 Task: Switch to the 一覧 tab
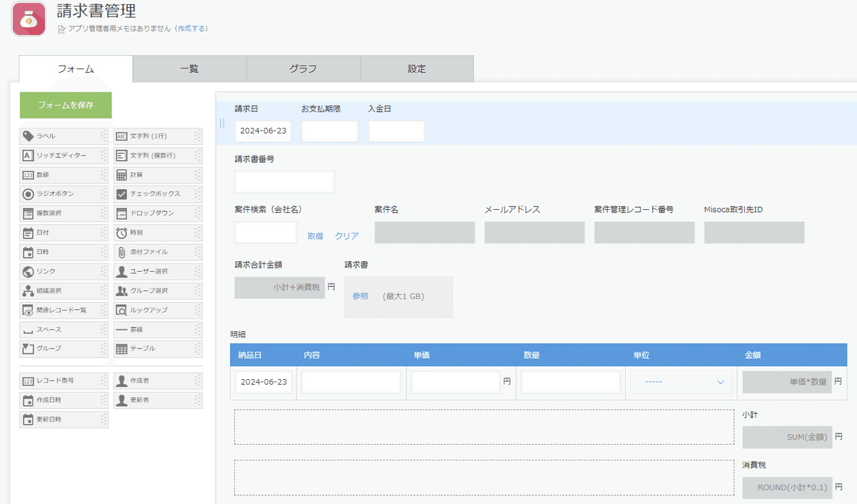tap(189, 69)
